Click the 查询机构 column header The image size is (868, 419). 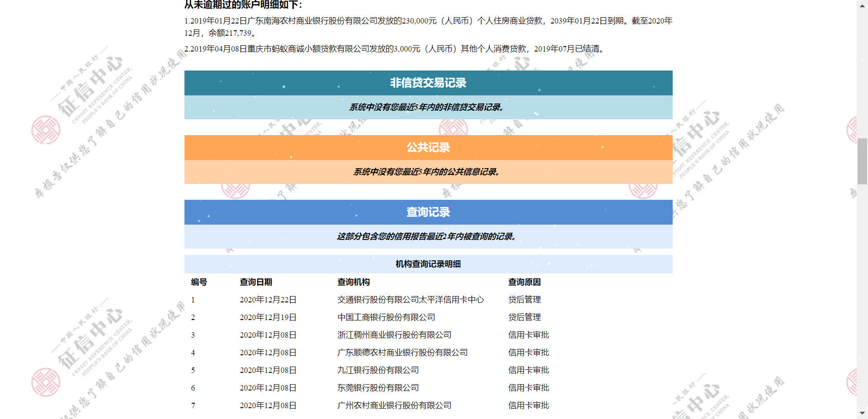(x=354, y=282)
